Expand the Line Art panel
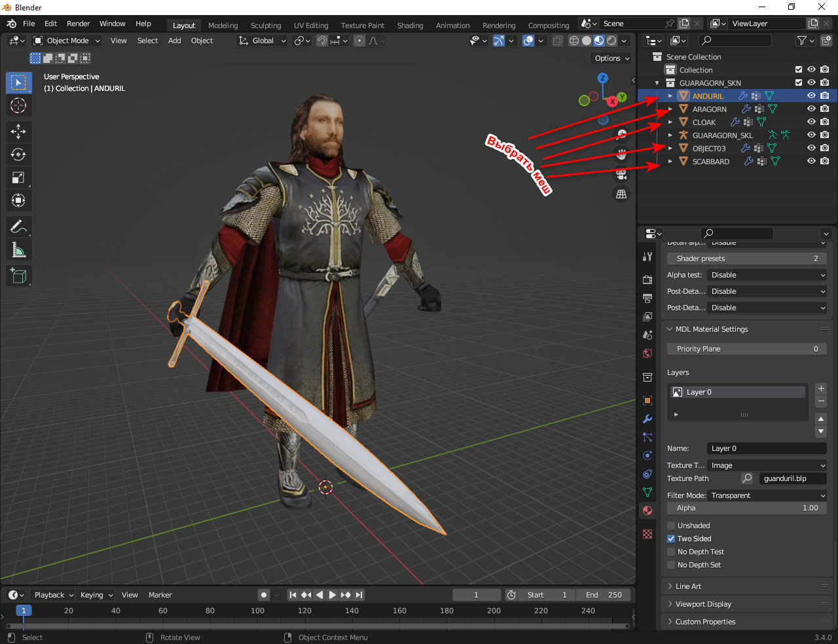 coord(688,586)
